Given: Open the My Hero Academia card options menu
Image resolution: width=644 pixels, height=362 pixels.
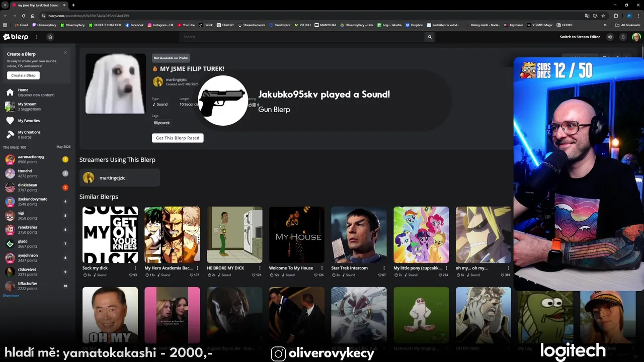Looking at the screenshot, I should (x=197, y=268).
